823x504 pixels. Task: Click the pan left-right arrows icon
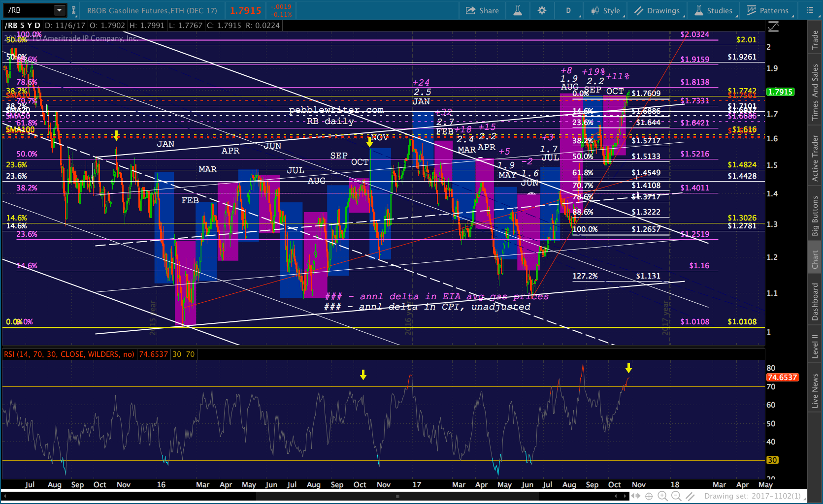click(x=635, y=496)
